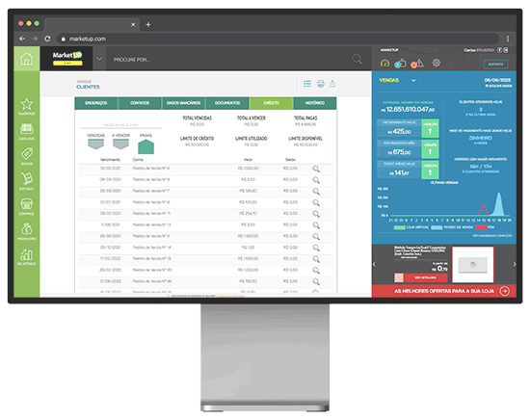Show next offer in carousel
This screenshot has height=420, width=530.
point(515,264)
